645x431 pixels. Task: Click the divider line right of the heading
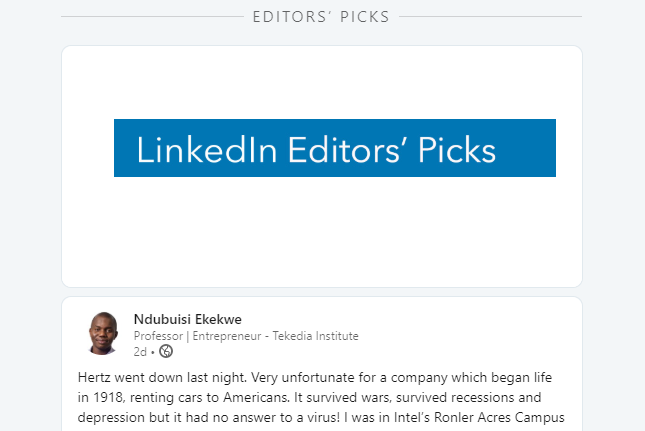point(490,17)
